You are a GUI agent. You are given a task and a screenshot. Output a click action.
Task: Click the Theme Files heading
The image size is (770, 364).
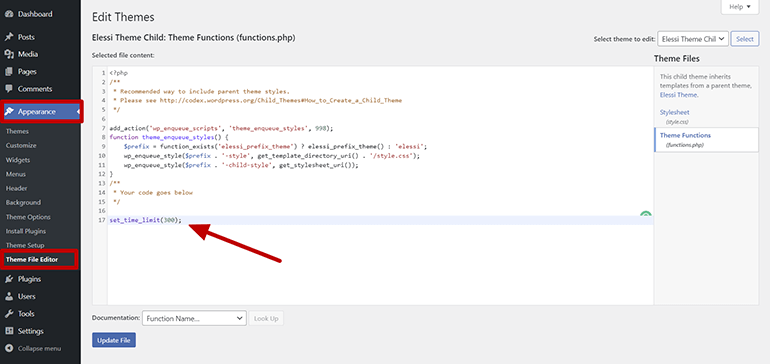tap(677, 58)
